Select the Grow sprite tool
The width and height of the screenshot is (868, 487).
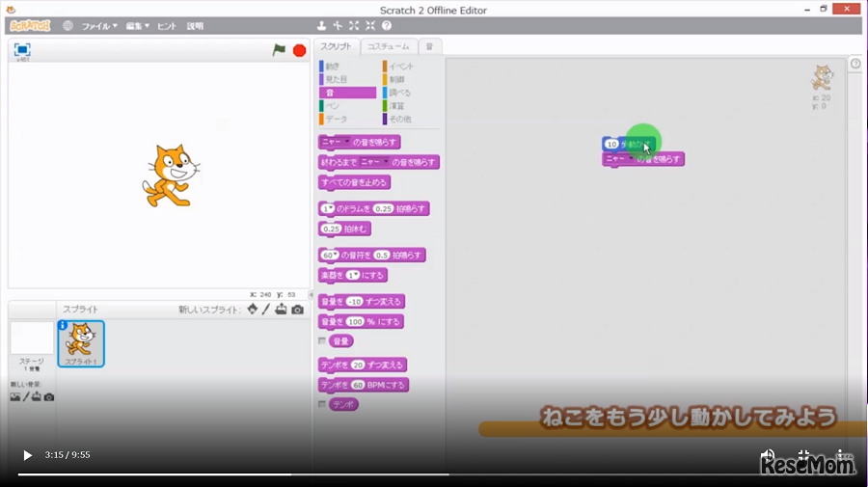coord(354,25)
